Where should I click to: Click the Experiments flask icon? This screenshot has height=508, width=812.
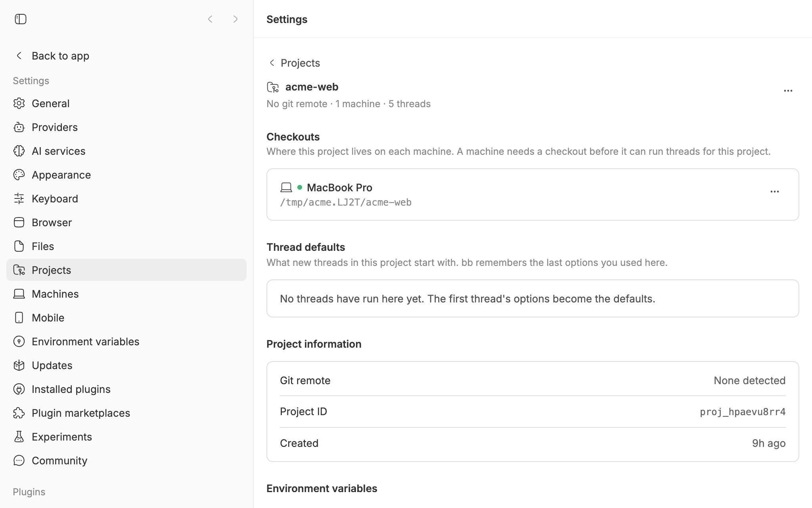[x=19, y=437]
